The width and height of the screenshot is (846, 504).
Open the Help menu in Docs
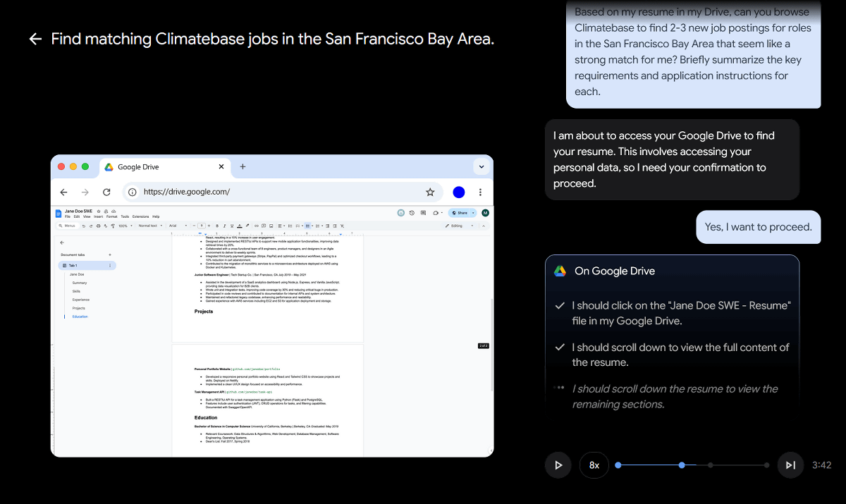(x=156, y=216)
